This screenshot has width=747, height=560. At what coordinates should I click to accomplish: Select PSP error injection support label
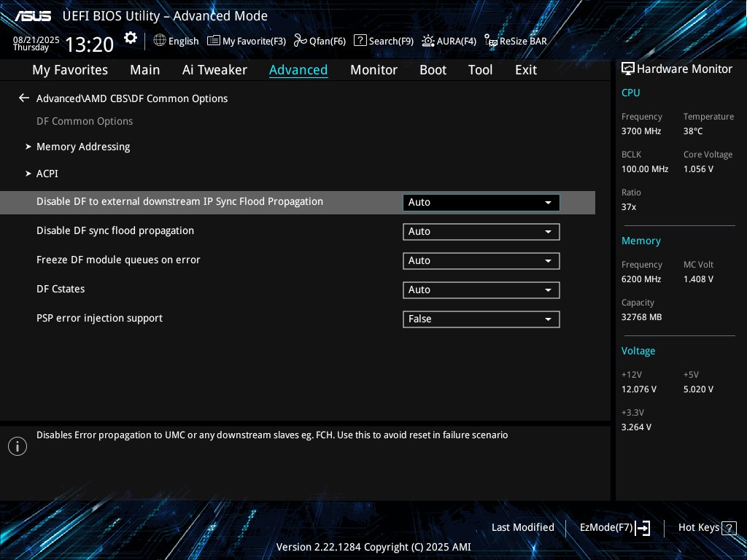(x=99, y=318)
